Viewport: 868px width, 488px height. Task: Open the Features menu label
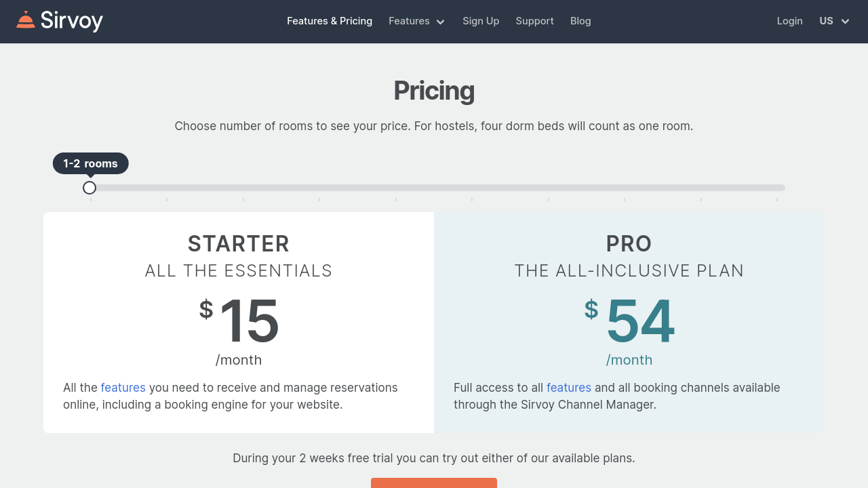[x=409, y=21]
